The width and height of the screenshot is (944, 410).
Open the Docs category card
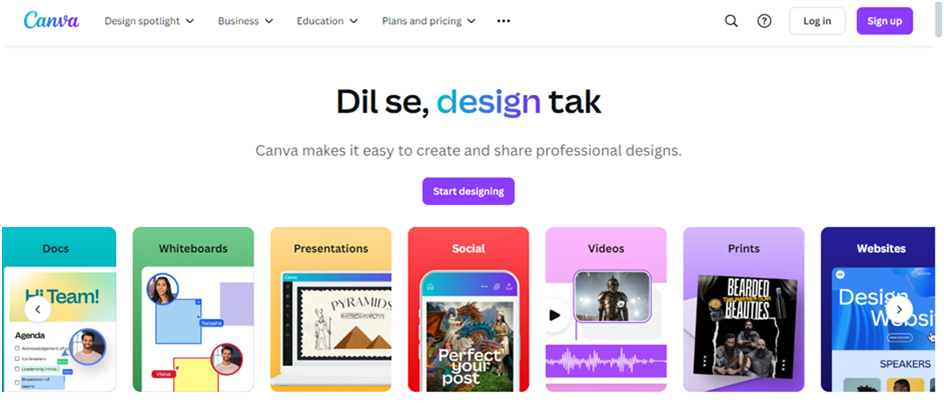(x=59, y=309)
